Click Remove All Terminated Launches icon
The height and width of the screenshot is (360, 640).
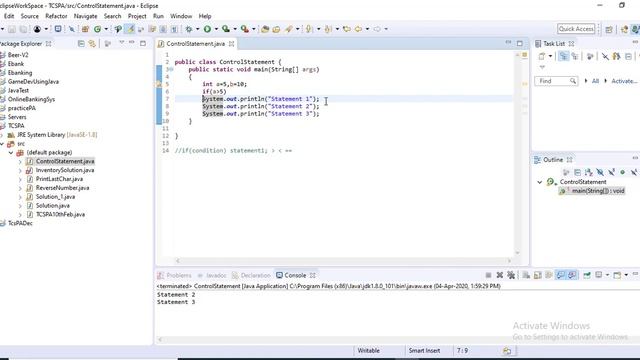[511, 276]
